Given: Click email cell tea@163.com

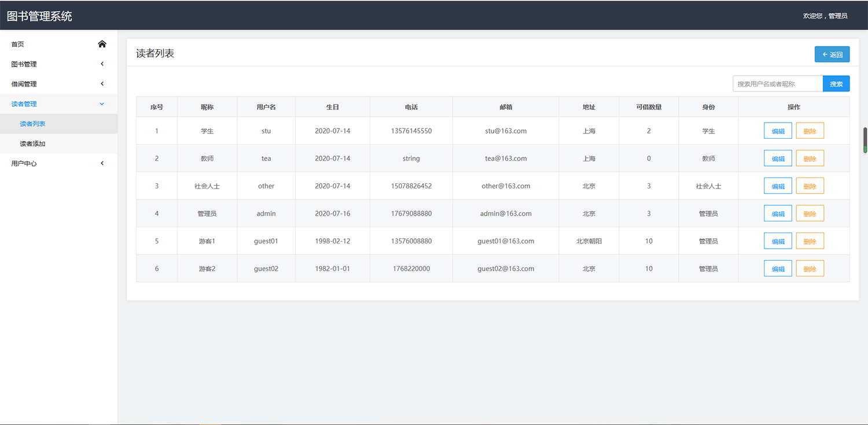Looking at the screenshot, I should 506,158.
